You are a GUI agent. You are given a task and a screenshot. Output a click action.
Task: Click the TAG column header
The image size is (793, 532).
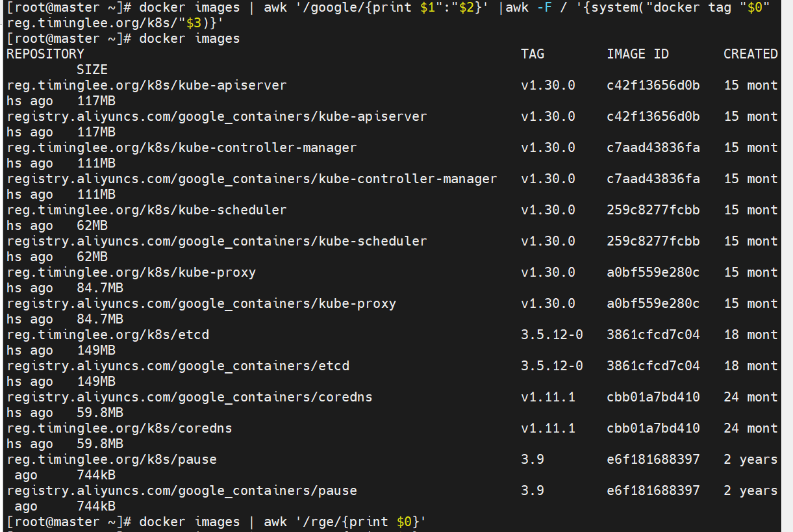pyautogui.click(x=533, y=54)
